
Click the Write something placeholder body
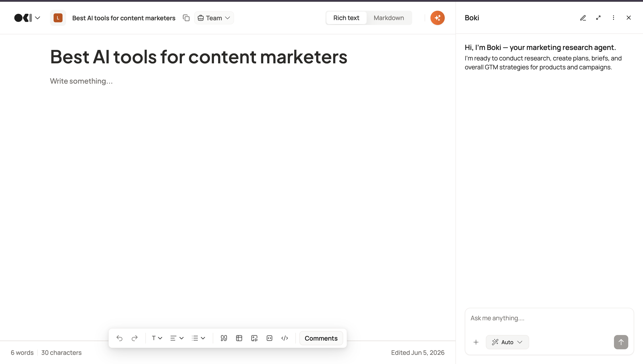tap(81, 81)
